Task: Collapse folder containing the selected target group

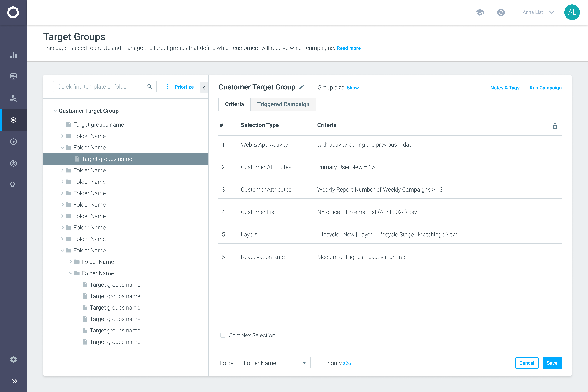Action: [x=62, y=148]
